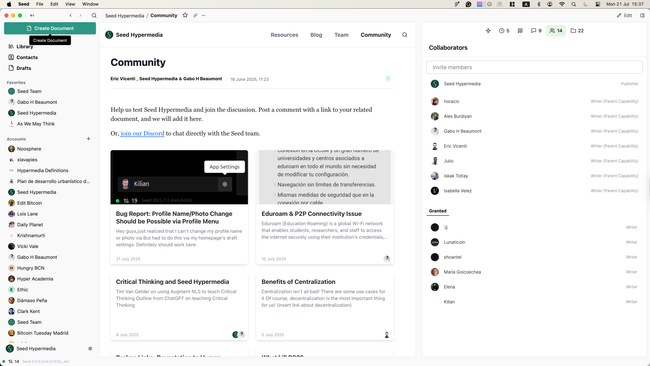Copy the document link with the link icon
This screenshot has width=650, height=366.
click(195, 15)
